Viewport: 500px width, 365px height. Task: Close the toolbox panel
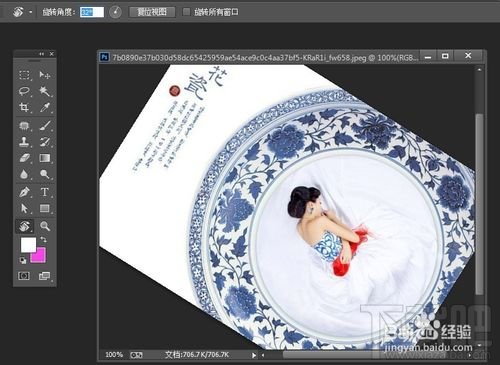pyautogui.click(x=52, y=54)
